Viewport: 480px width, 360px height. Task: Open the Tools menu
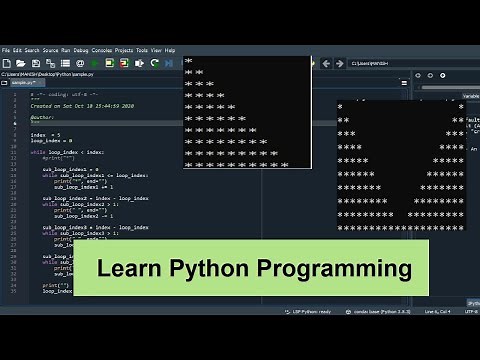coord(142,50)
